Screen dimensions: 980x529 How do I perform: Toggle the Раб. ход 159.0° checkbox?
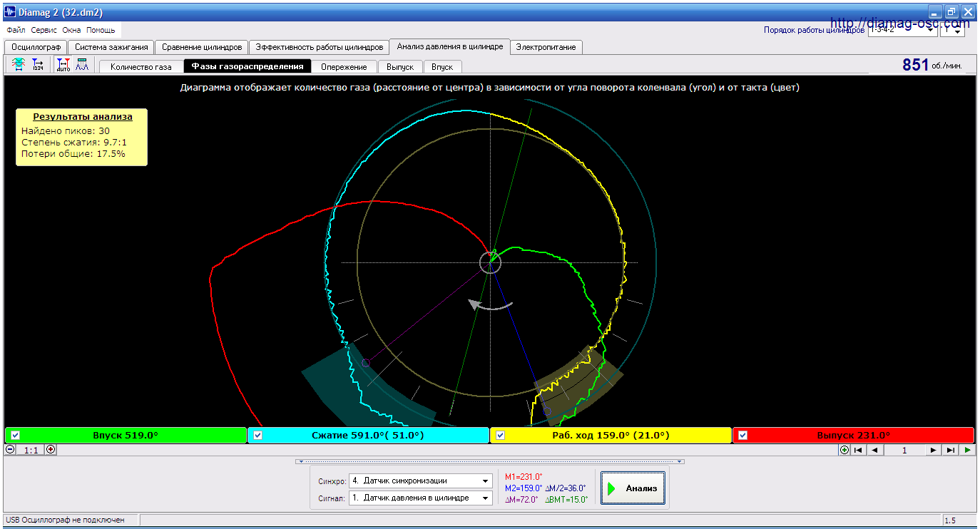click(x=500, y=436)
